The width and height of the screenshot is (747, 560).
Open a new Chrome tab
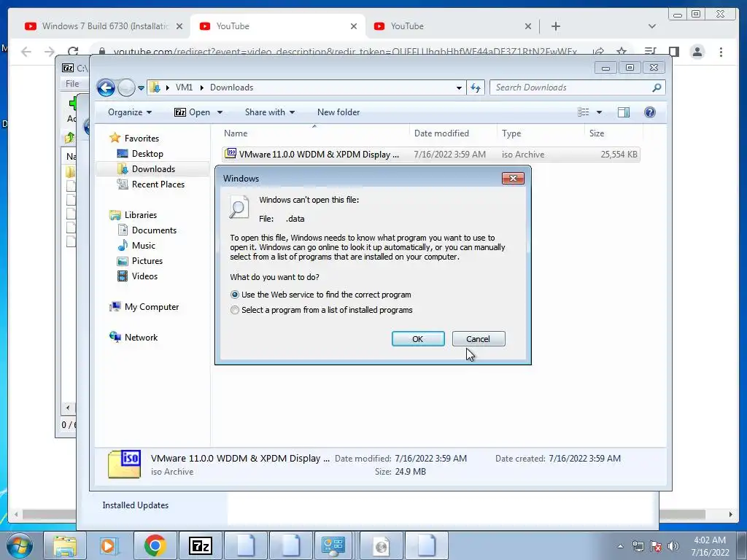coord(555,27)
